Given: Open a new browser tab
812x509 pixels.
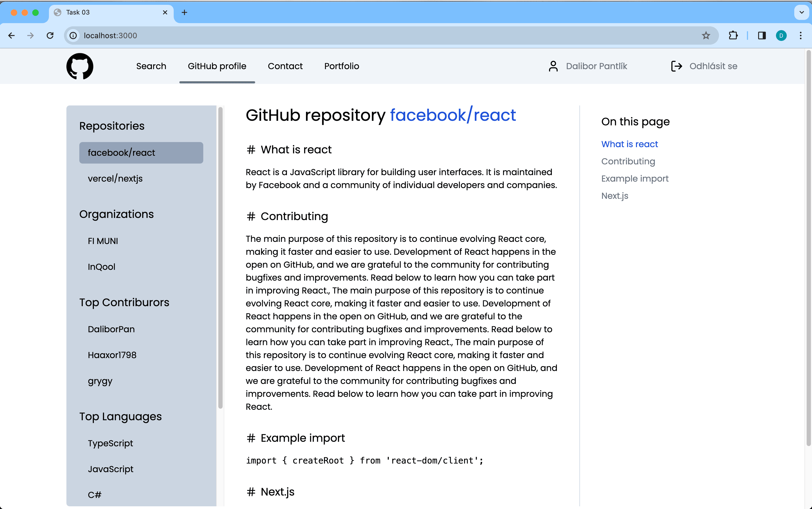Looking at the screenshot, I should 184,12.
